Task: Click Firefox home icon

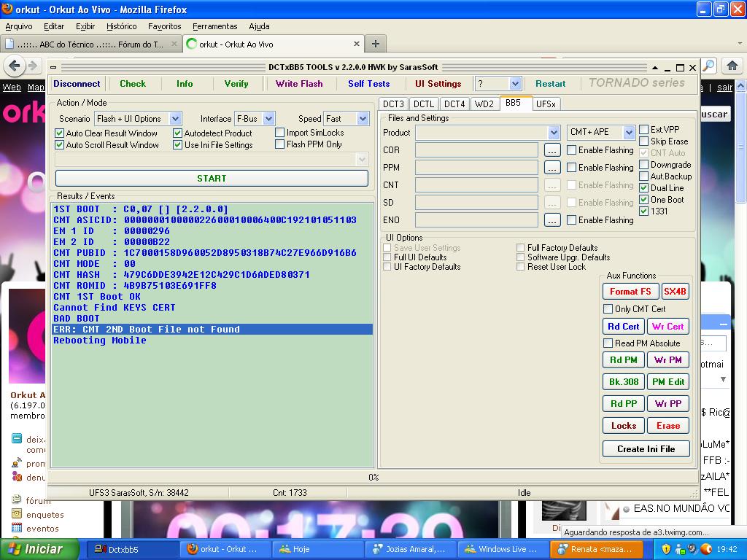Action: click(x=732, y=66)
